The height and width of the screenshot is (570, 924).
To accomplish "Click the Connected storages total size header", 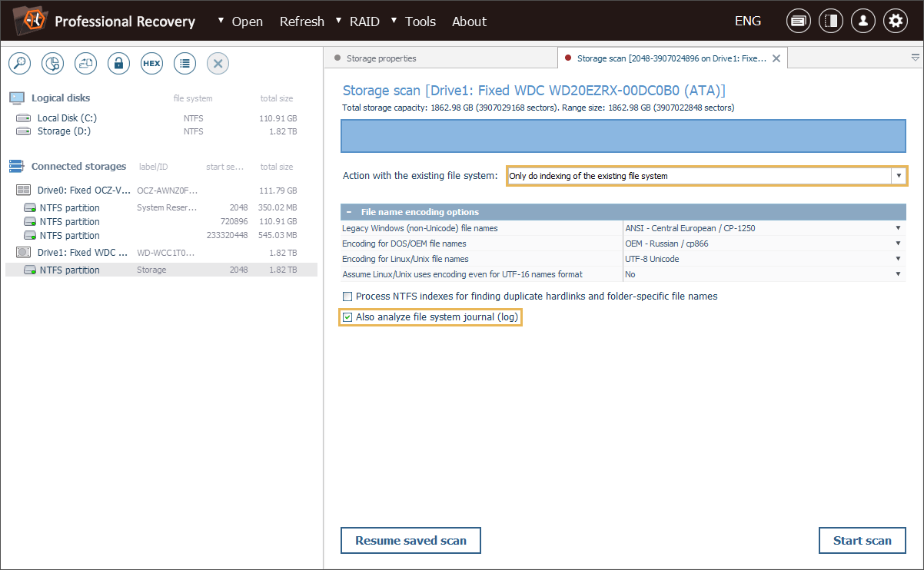I will pyautogui.click(x=277, y=167).
